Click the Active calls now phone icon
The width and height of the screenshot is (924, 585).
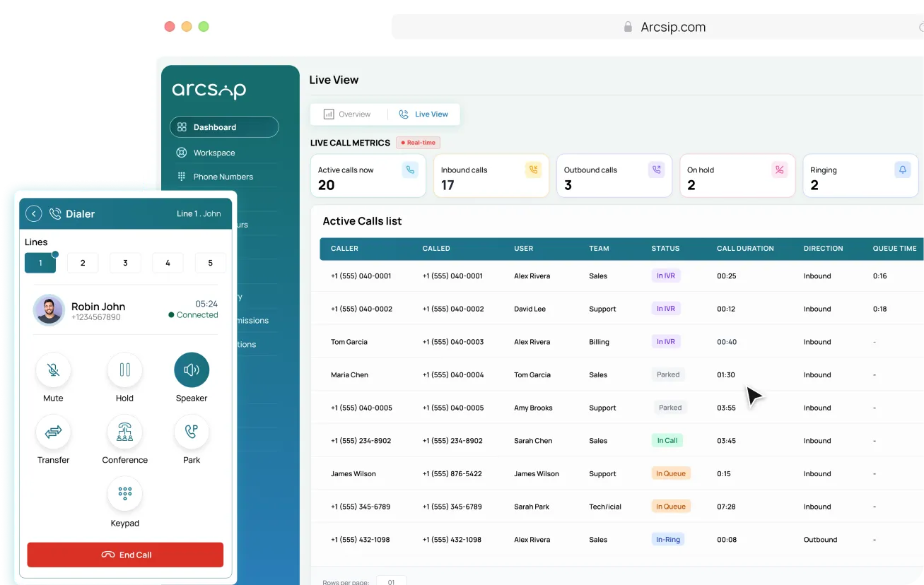click(x=410, y=170)
